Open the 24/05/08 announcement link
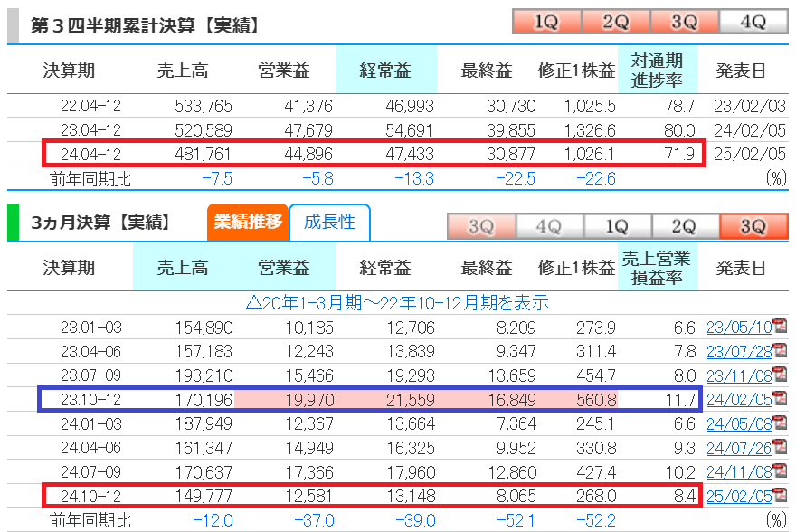The width and height of the screenshot is (796, 532). 739,423
